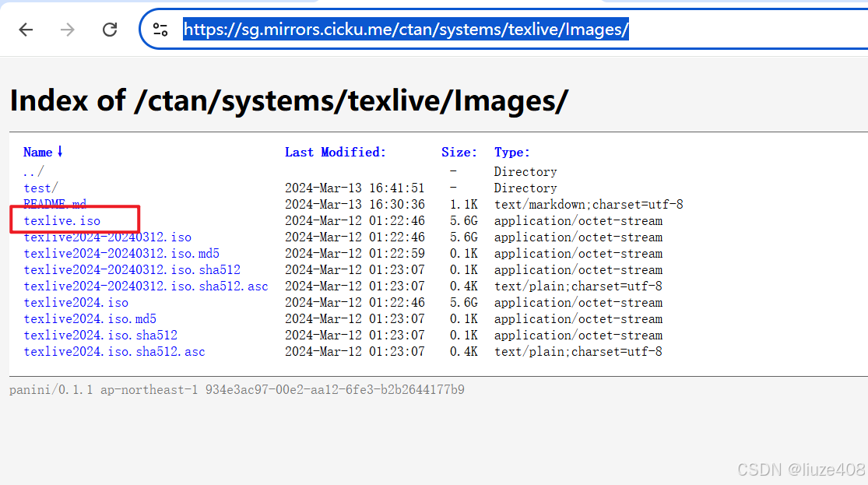Viewport: 868px width, 485px height.
Task: Click the Directory type of the test/ row
Action: pos(525,188)
